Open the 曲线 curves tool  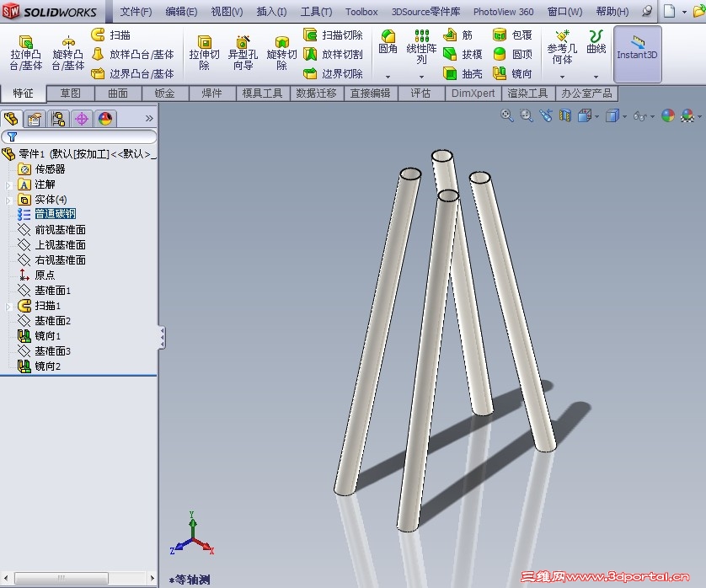pyautogui.click(x=596, y=42)
